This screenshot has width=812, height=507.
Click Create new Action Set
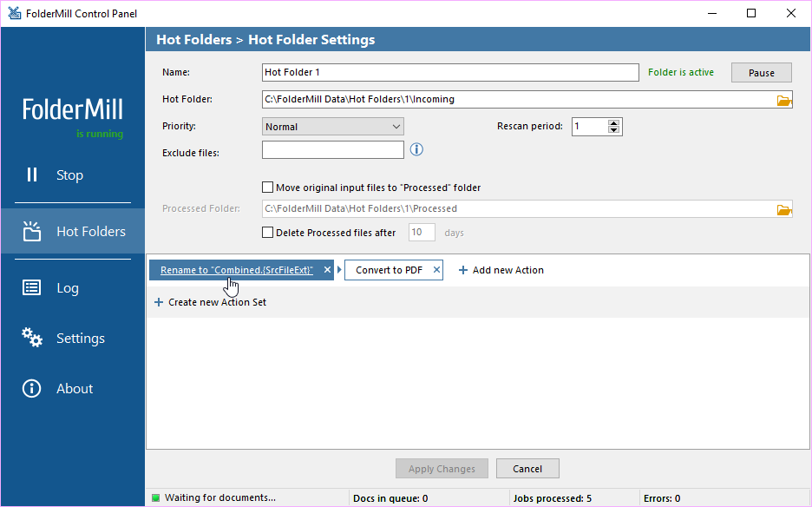210,302
